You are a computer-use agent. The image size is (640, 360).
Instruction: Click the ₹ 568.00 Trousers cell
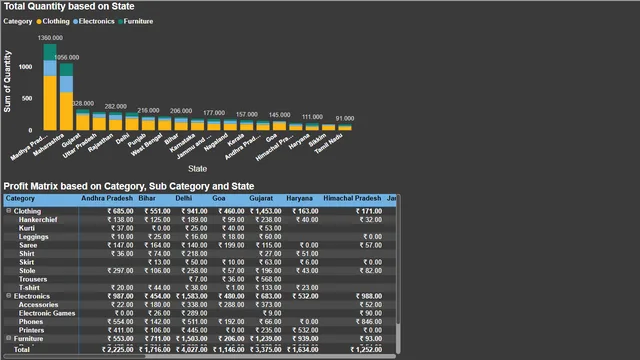268,279
